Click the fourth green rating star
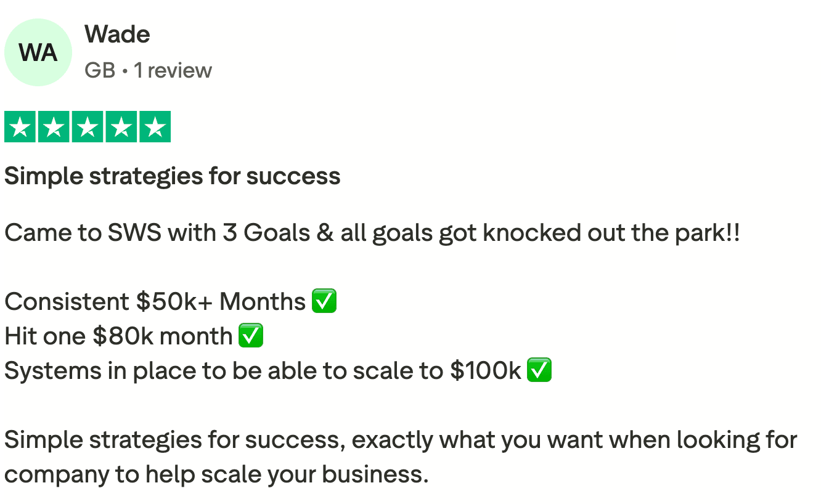Viewport: 837px width, 504px height. click(121, 127)
